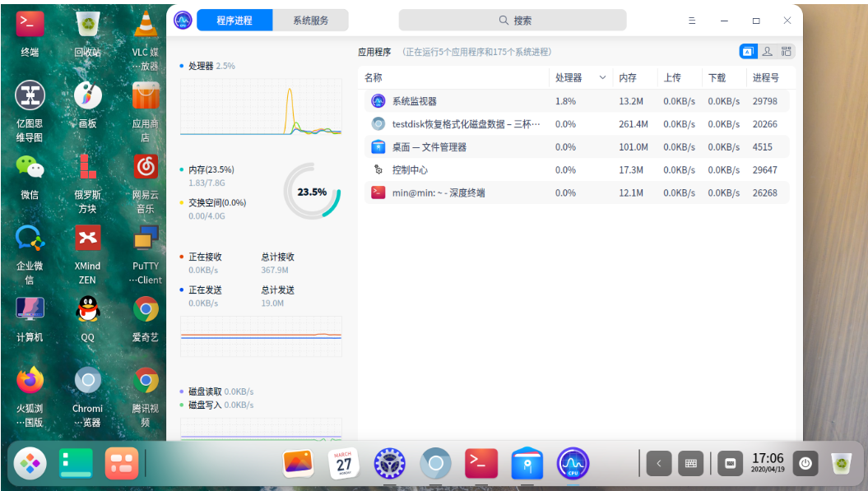868x491 pixels.
Task: Sort process list by 内存 column
Action: point(628,78)
